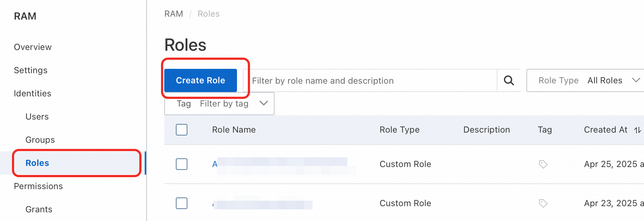Image resolution: width=644 pixels, height=221 pixels.
Task: Click tag icon in second role row
Action: [x=543, y=203]
